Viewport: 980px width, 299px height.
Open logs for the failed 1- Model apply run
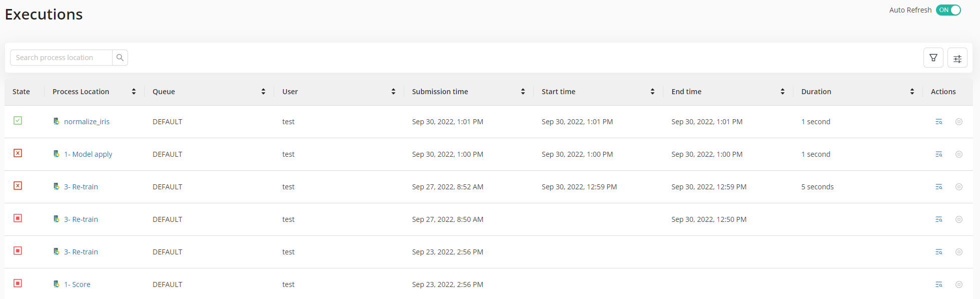click(938, 154)
